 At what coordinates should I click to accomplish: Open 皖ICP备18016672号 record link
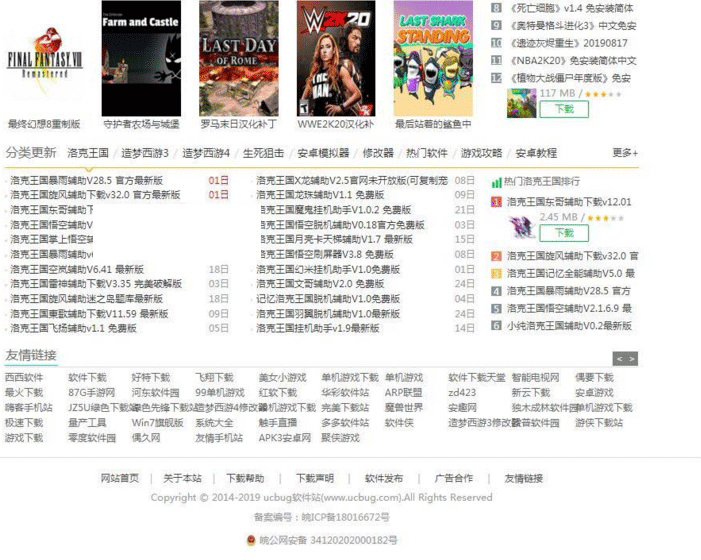[x=345, y=518]
